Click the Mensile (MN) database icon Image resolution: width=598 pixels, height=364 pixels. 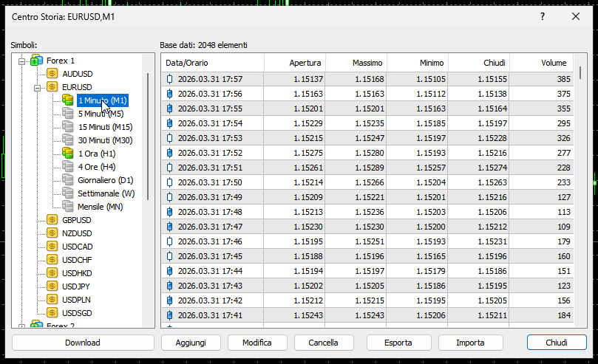point(67,207)
